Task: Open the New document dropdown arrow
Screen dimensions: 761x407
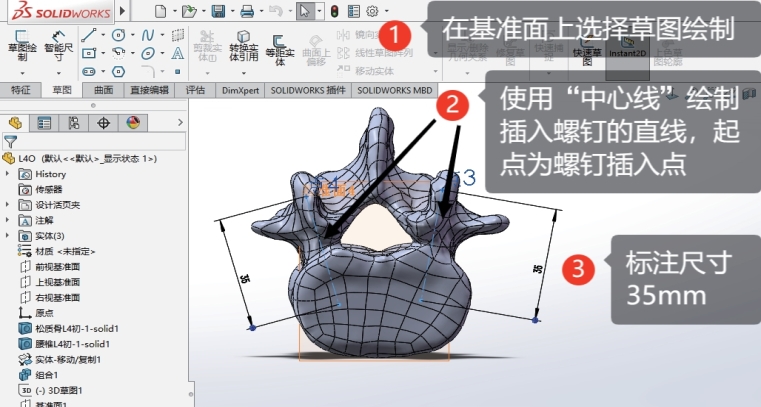Action: tap(174, 11)
